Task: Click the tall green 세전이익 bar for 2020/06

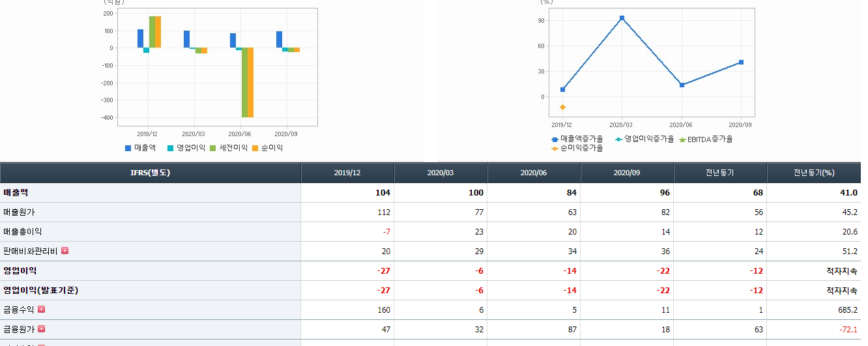Action: (244, 83)
